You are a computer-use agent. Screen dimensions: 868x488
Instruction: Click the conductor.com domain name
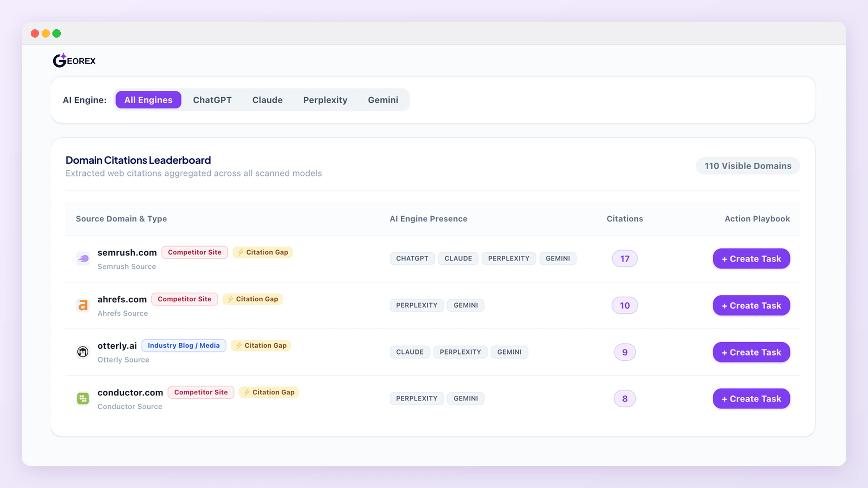pos(130,392)
